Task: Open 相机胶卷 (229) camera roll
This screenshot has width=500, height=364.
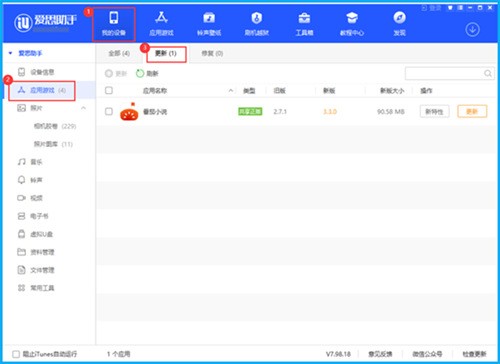Action: point(55,126)
